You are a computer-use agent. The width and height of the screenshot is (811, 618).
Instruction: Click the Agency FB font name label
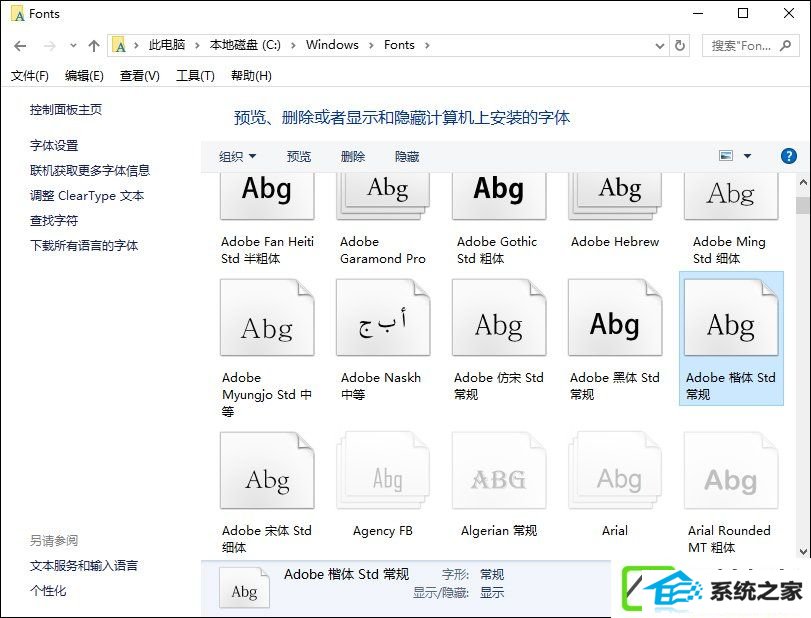click(x=383, y=531)
